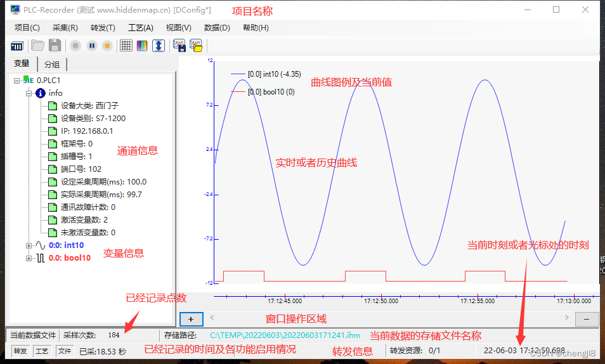Click the 文件 status button
The width and height of the screenshot is (605, 364).
pyautogui.click(x=65, y=351)
